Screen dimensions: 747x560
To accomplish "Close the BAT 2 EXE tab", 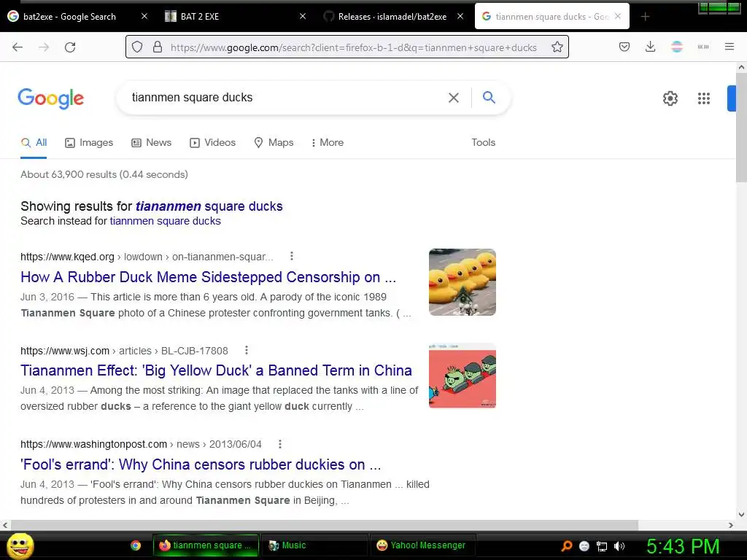I will tap(303, 16).
